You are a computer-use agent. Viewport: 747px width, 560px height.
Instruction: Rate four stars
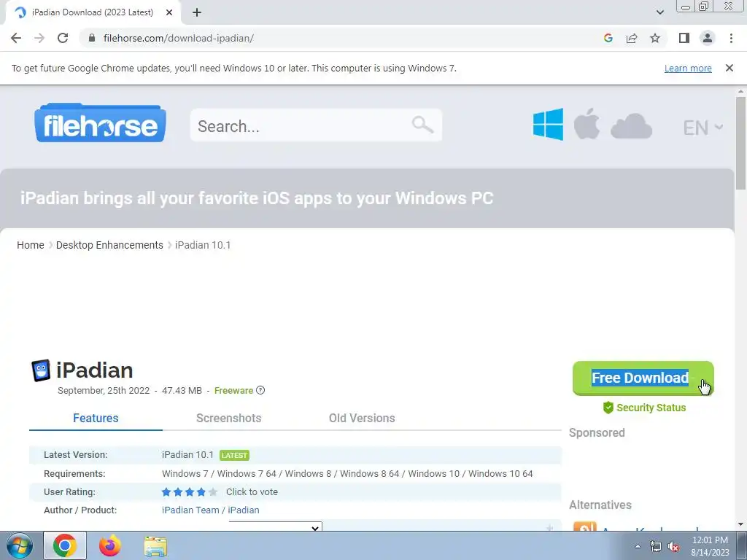201,492
